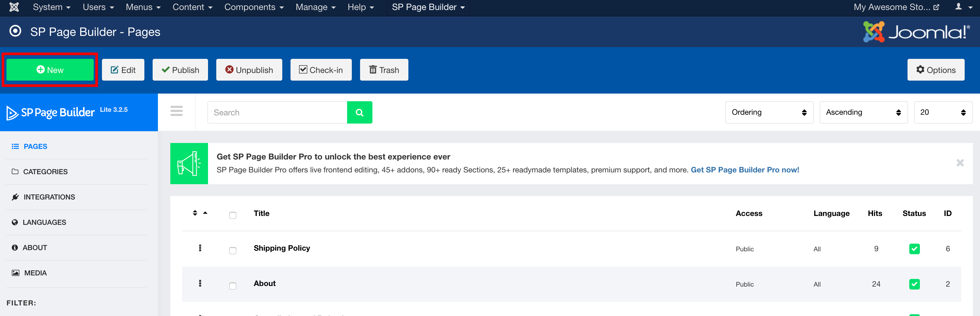Image resolution: width=980 pixels, height=316 pixels.
Task: Sort by Language column header
Action: 831,213
